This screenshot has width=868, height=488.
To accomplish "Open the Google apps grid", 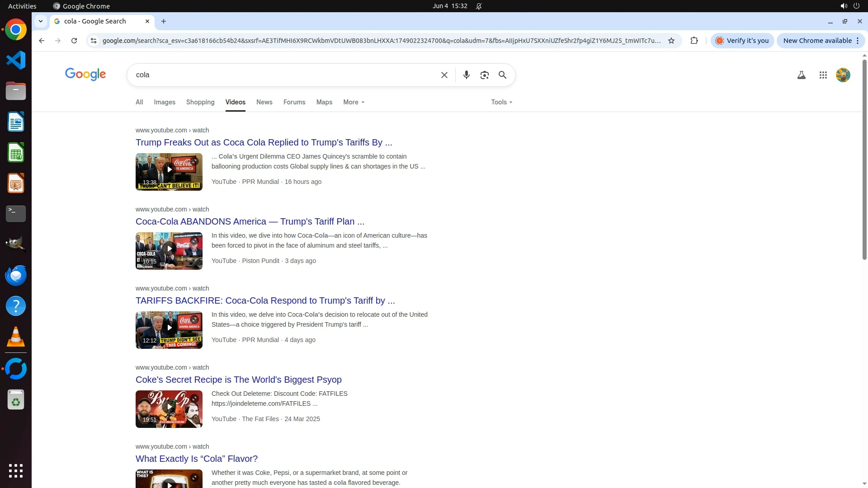I will pyautogui.click(x=823, y=75).
